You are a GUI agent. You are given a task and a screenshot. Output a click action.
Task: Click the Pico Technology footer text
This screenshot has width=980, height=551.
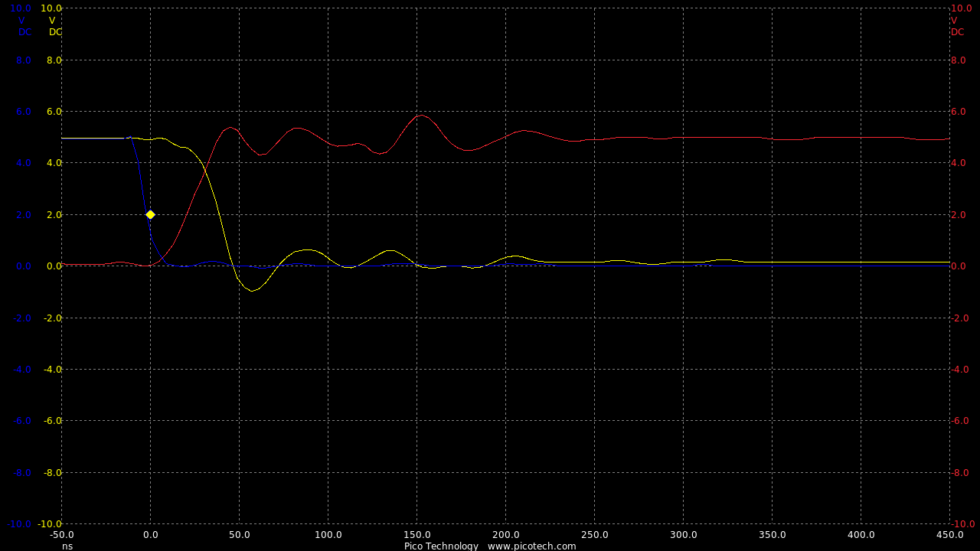pos(441,546)
